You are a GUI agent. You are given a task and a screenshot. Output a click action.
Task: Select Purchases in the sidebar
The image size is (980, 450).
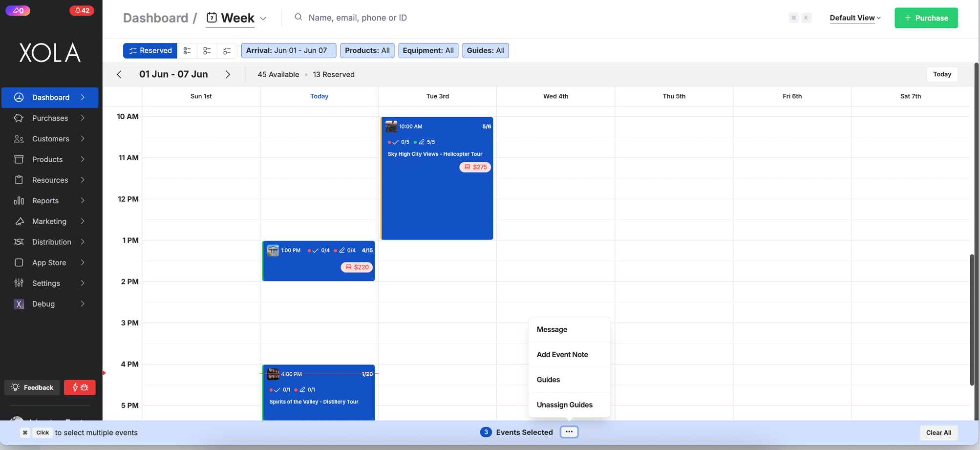[x=49, y=118]
